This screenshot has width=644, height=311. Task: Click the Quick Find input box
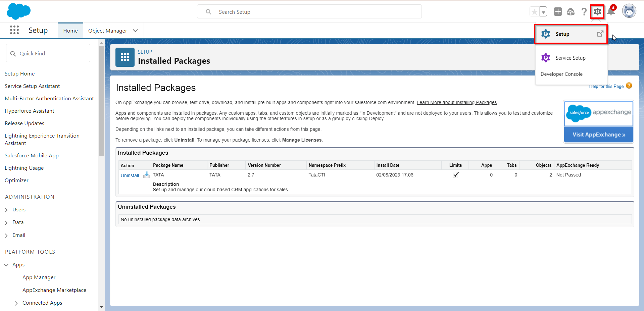coord(48,53)
